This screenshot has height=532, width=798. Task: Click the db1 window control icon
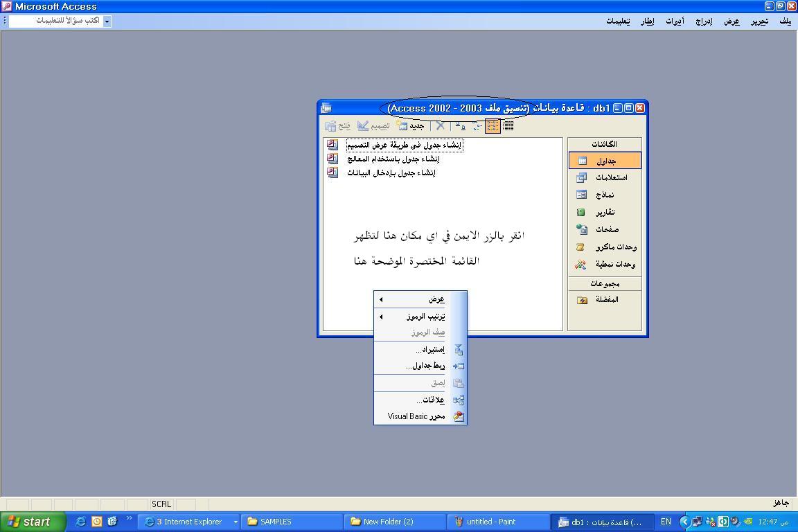coord(326,108)
